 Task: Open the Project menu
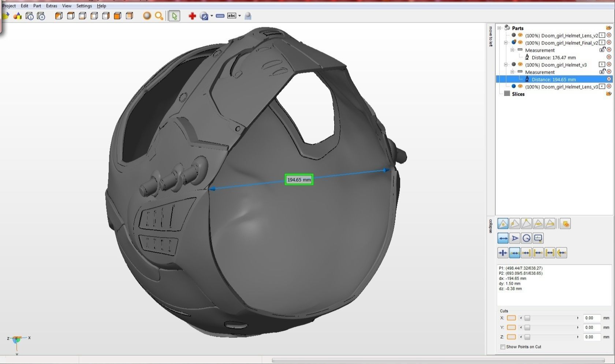tap(9, 6)
